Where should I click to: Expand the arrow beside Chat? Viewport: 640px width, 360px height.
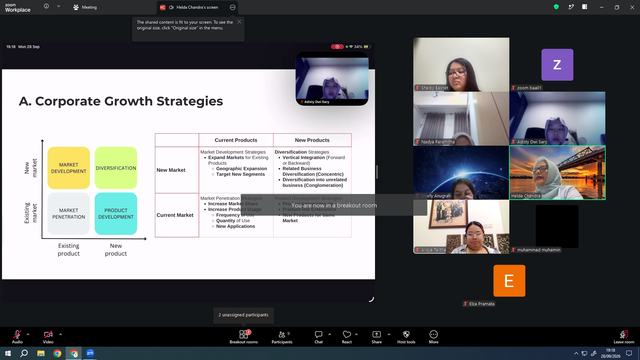tap(329, 334)
